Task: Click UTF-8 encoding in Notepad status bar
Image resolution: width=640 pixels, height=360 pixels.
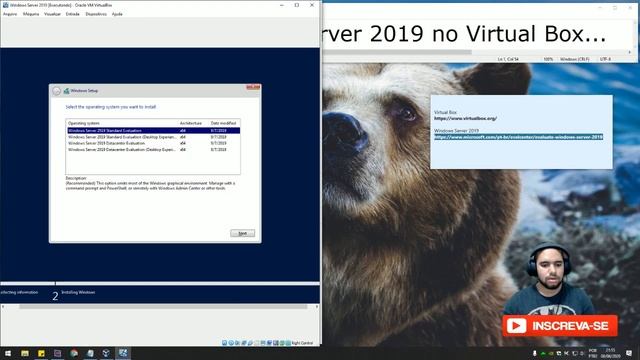Action: click(x=605, y=59)
